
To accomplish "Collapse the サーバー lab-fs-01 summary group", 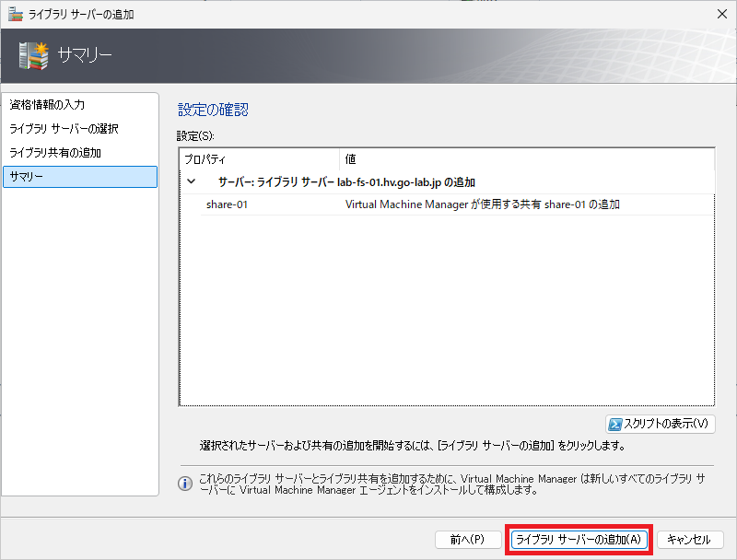I will [192, 181].
